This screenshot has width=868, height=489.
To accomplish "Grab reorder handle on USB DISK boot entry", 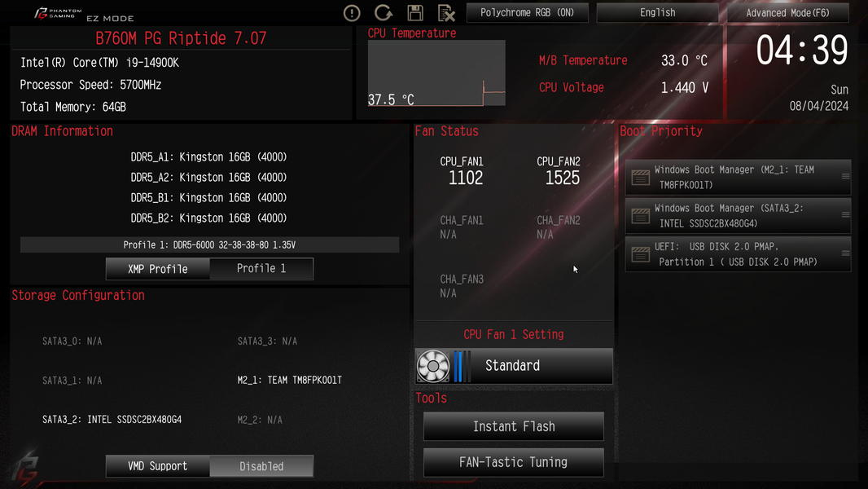I will [x=845, y=253].
